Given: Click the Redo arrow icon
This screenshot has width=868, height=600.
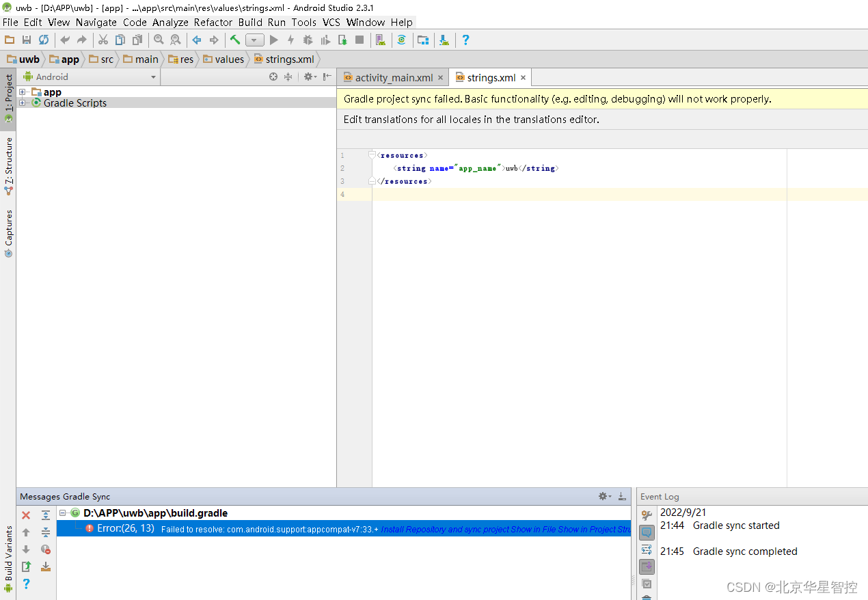Looking at the screenshot, I should 82,40.
